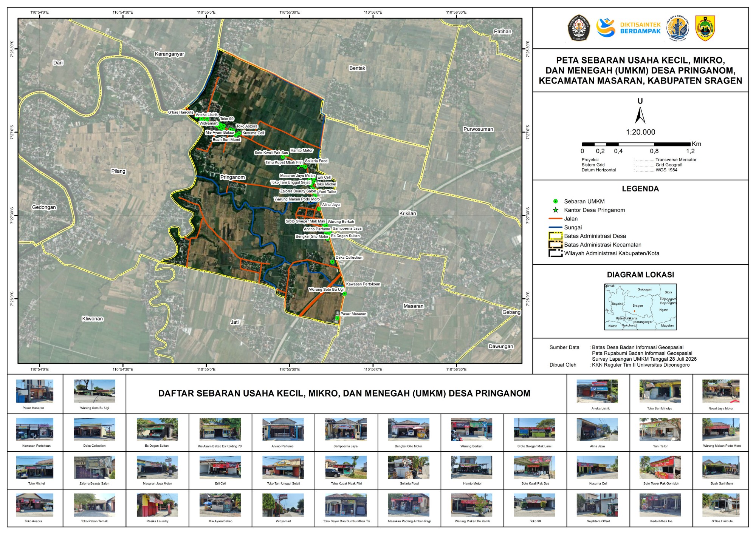Click the Pasar Masaran map label
This screenshot has height=534, width=756.
pyautogui.click(x=353, y=314)
